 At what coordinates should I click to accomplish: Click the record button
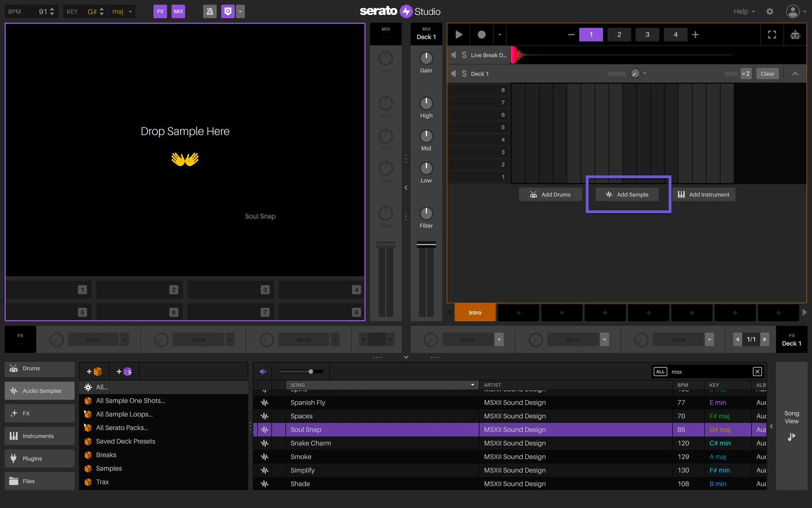pos(482,35)
